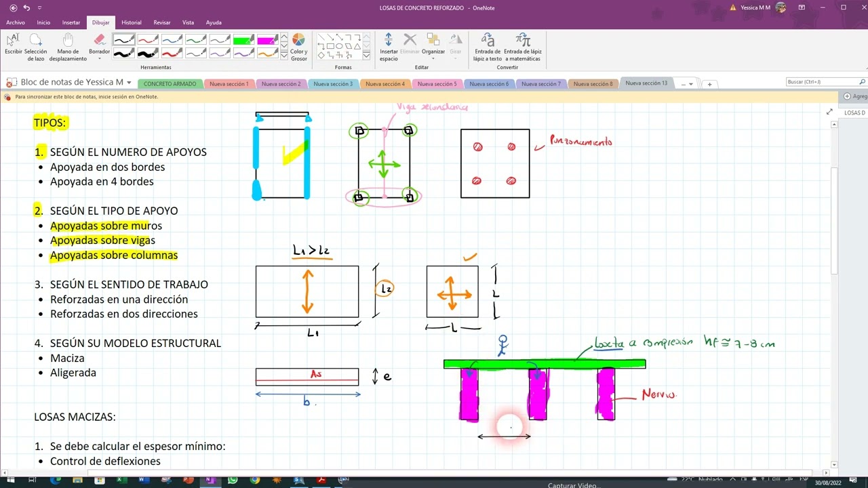Open the Organizar menu
Screen dimensions: 868x488
point(433,47)
